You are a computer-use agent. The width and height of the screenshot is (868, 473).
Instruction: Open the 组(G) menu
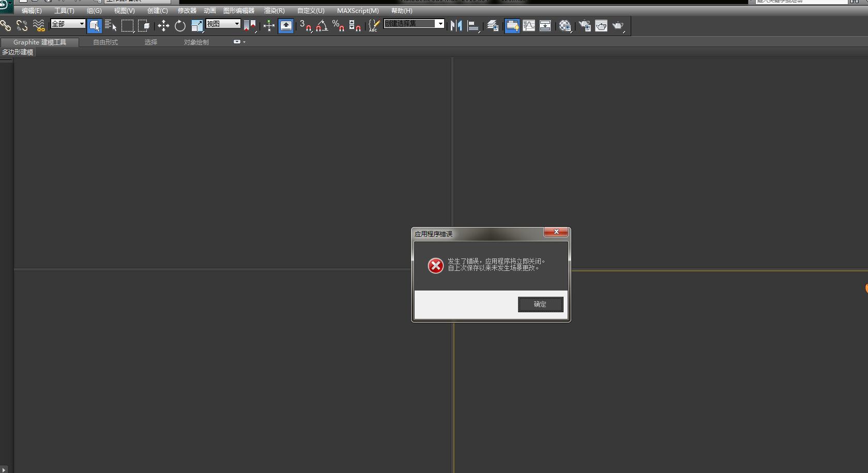pos(94,10)
